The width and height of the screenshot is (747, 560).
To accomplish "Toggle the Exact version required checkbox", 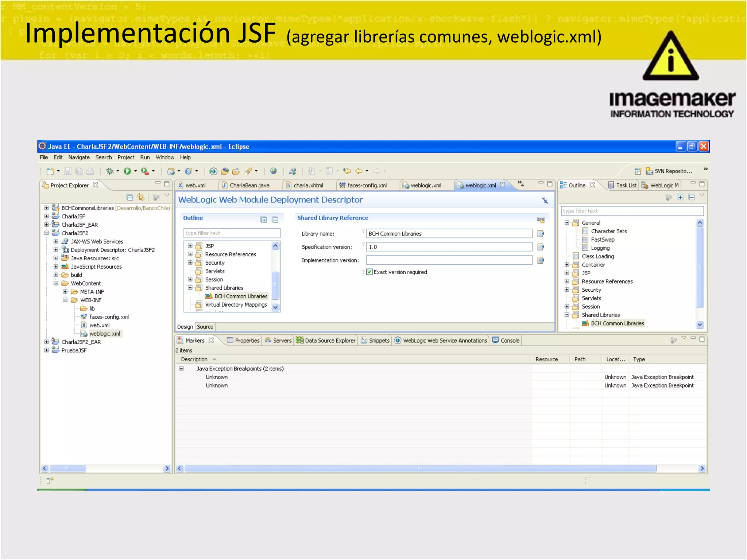I will (369, 272).
